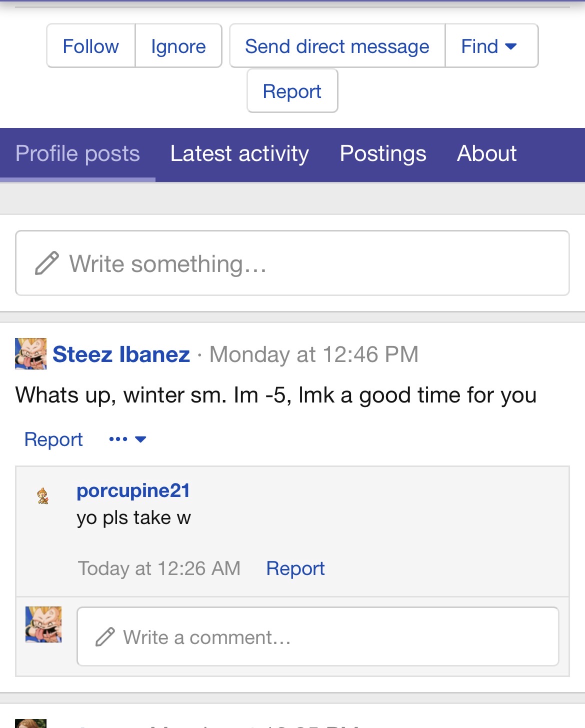Report Steez Ibanez's profile post
Image resolution: width=585 pixels, height=728 pixels.
point(53,439)
